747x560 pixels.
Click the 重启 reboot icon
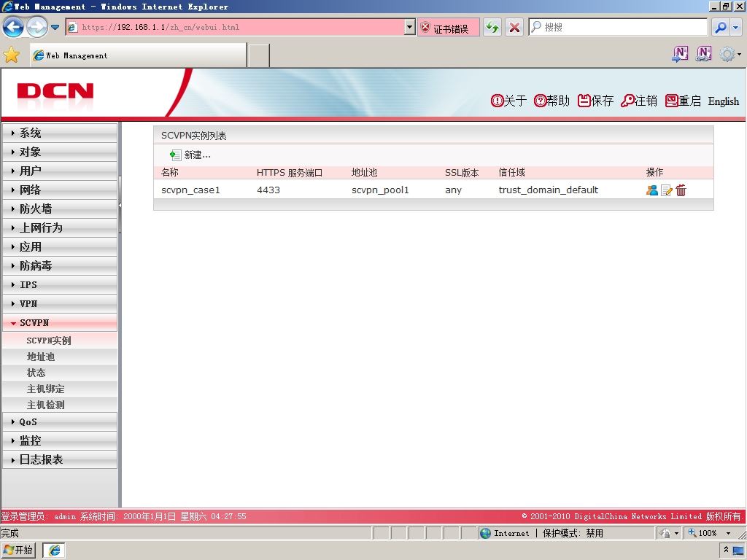[x=672, y=101]
